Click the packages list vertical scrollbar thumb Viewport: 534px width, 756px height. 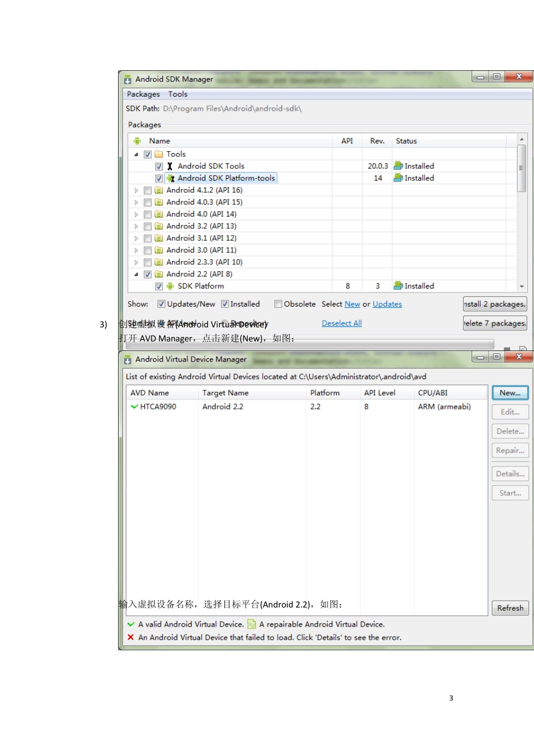pyautogui.click(x=522, y=168)
